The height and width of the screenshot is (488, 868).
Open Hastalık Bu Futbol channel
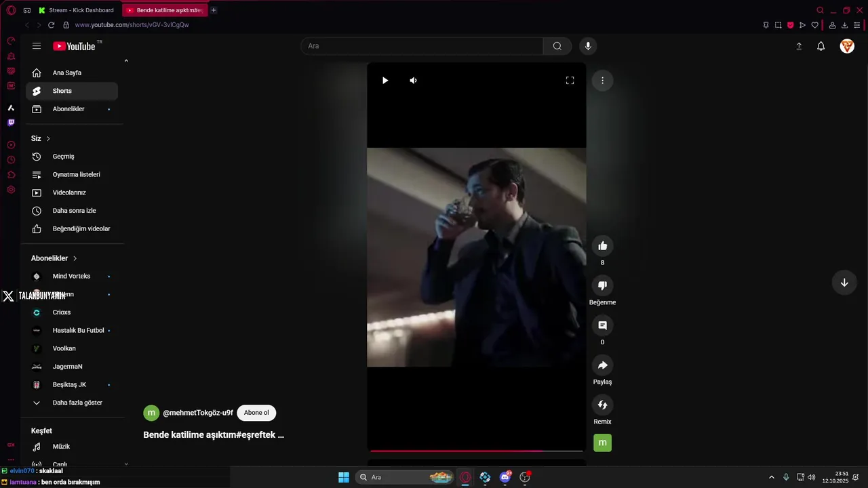(72, 330)
